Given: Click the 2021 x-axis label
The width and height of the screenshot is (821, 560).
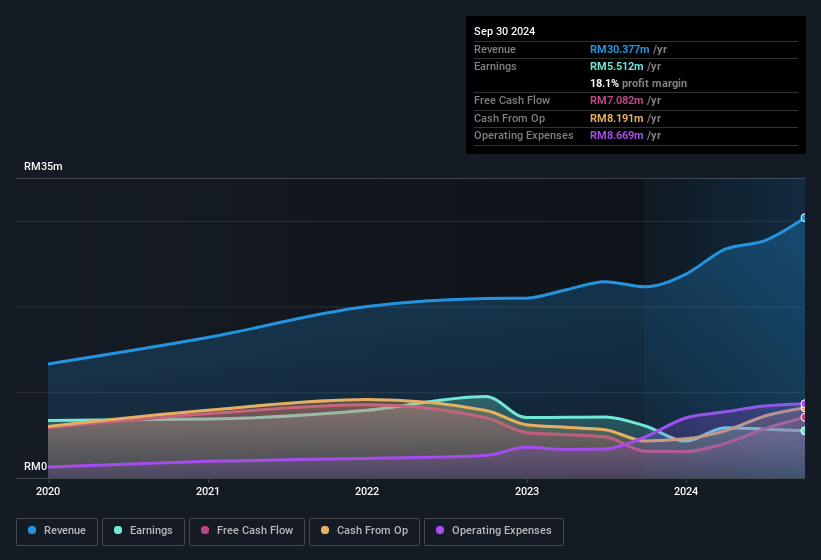Looking at the screenshot, I should [x=207, y=491].
